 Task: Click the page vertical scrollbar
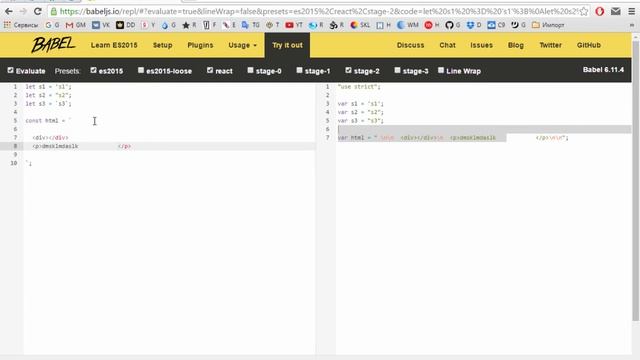[636, 180]
